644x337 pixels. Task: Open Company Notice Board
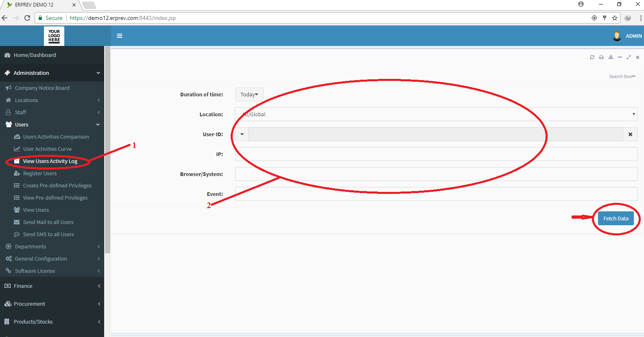(x=42, y=88)
